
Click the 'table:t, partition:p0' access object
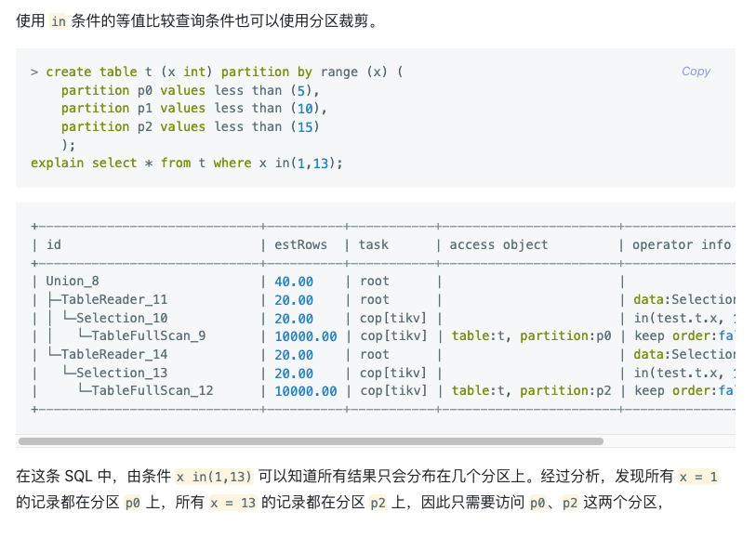[531, 335]
